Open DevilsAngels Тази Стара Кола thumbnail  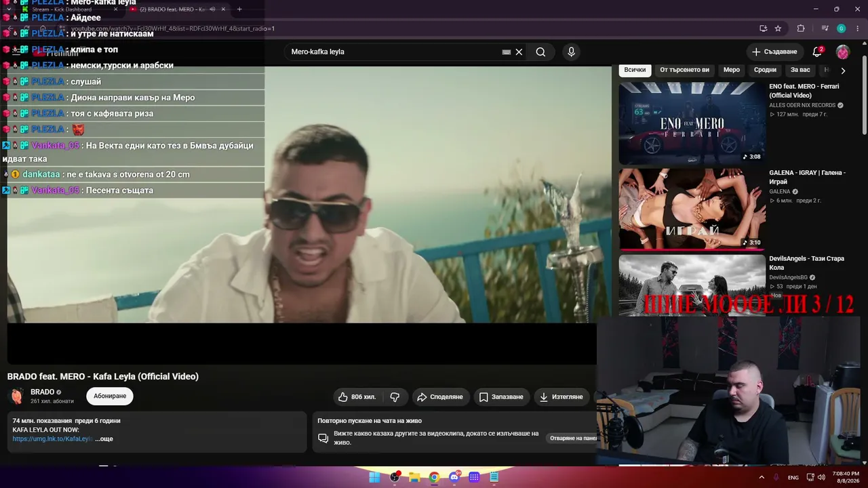point(692,285)
